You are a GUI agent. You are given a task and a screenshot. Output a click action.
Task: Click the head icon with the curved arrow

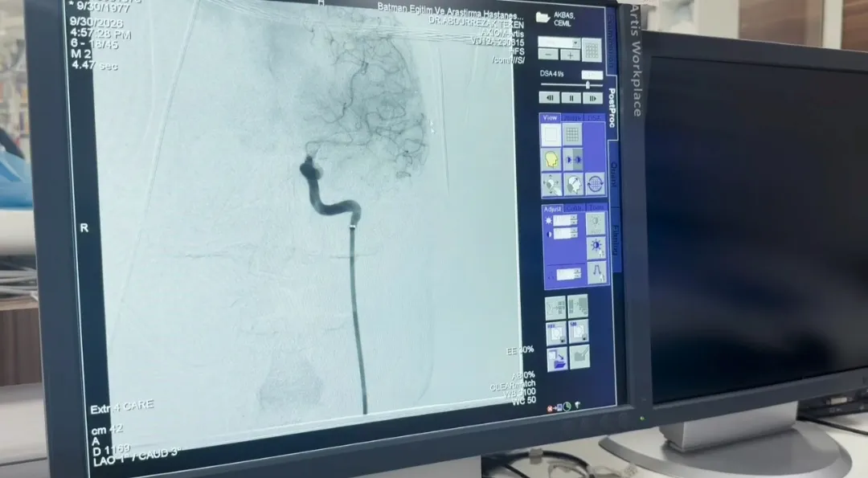click(574, 184)
